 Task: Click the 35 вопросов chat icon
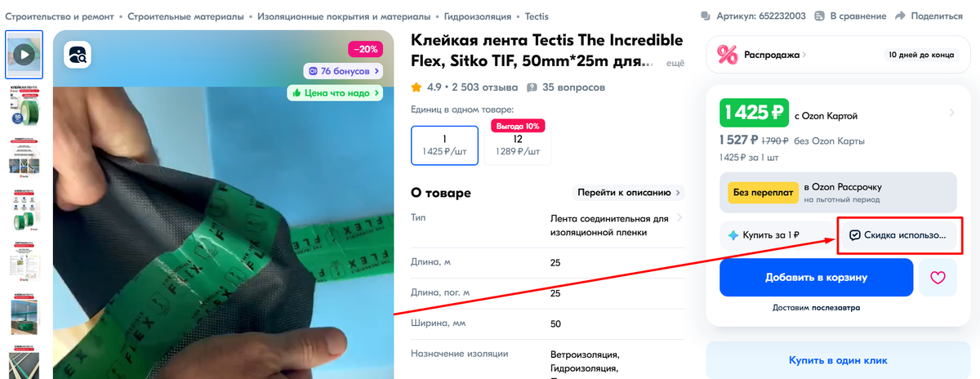click(532, 87)
